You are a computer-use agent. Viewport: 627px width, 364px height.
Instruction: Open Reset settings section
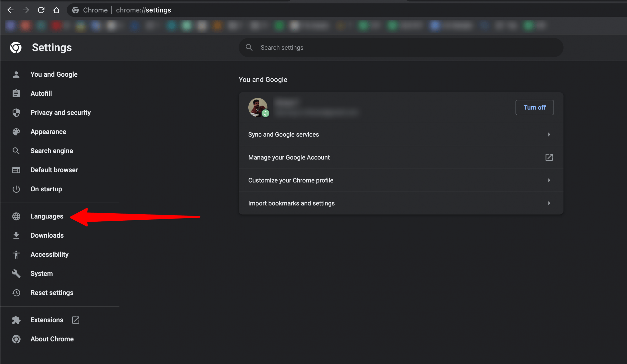click(x=52, y=292)
